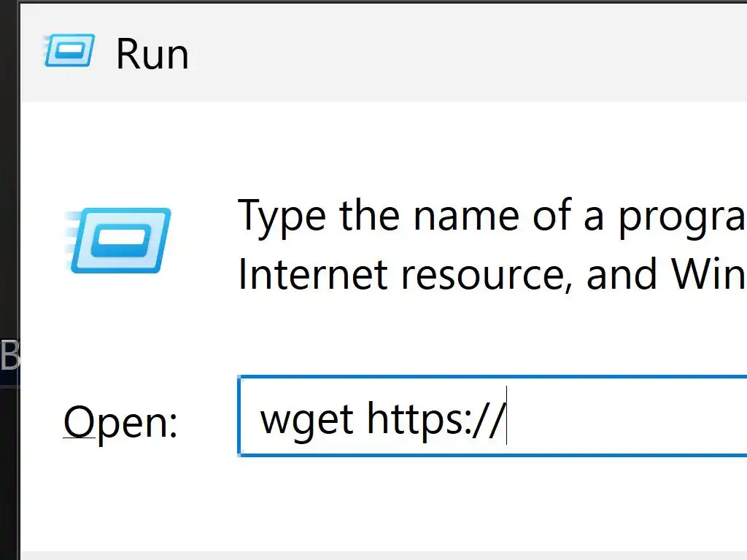Click the Open text field
This screenshot has height=560, width=747.
coord(492,416)
